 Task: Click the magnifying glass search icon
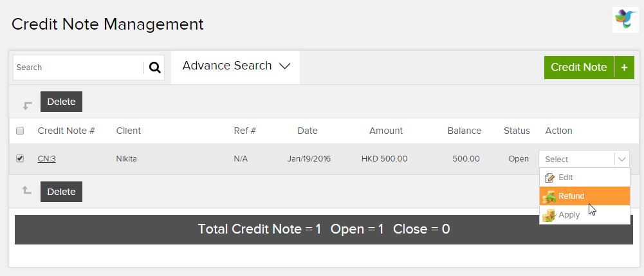pos(154,68)
